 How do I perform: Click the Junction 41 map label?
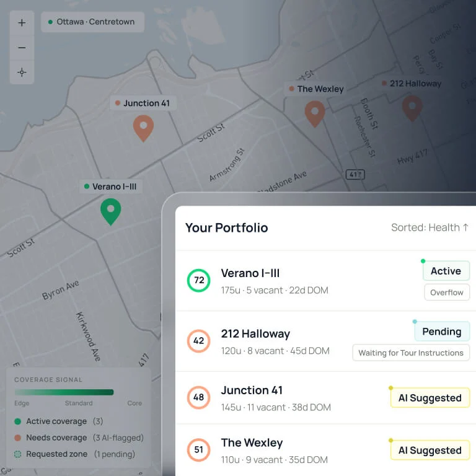pos(143,104)
